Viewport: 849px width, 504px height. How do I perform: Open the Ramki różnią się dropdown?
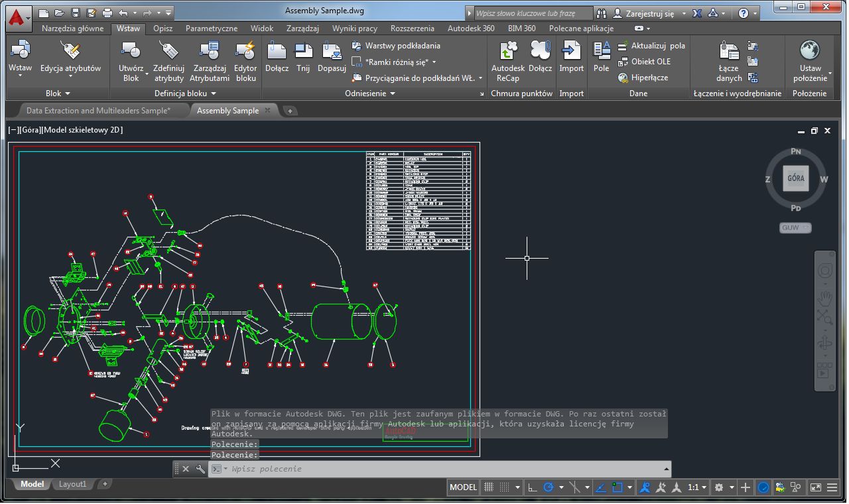click(395, 62)
